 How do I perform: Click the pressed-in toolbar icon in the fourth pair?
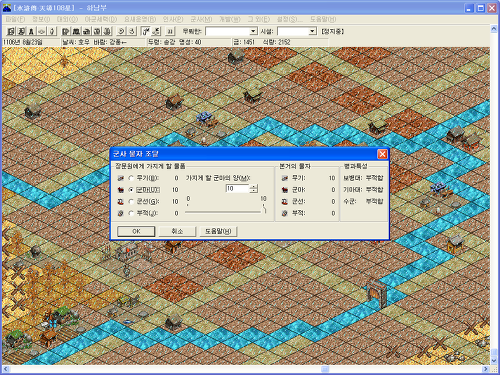[146, 31]
